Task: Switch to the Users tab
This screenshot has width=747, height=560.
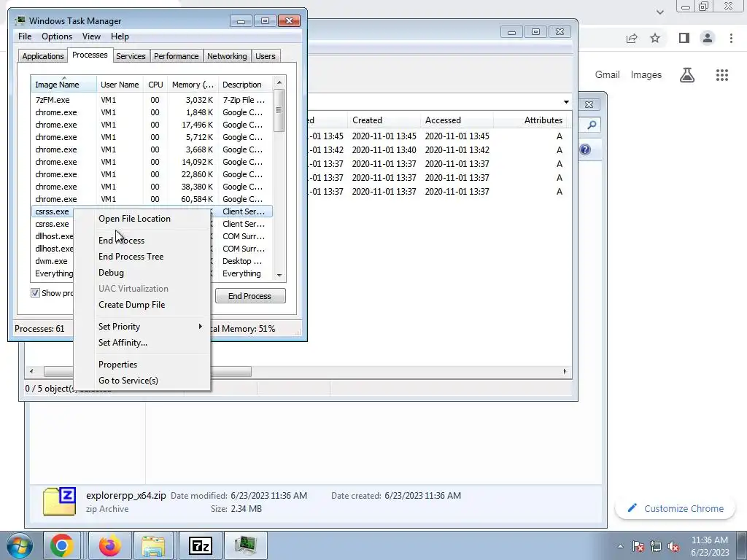Action: 266,55
